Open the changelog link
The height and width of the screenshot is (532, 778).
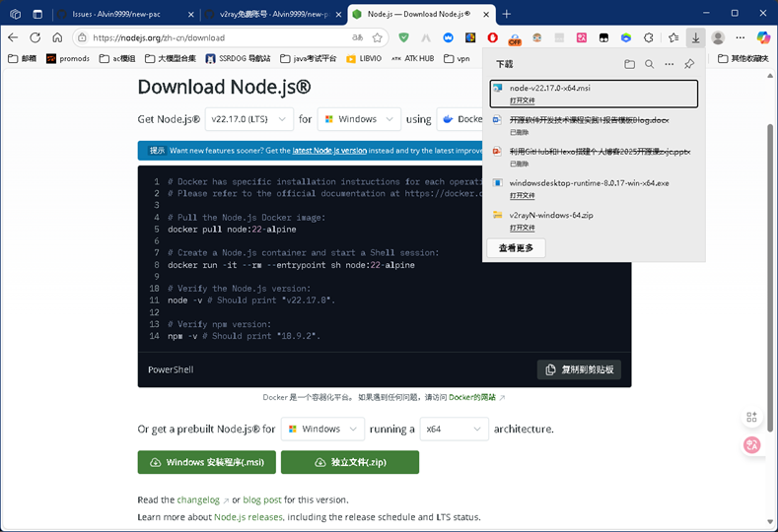tap(198, 499)
